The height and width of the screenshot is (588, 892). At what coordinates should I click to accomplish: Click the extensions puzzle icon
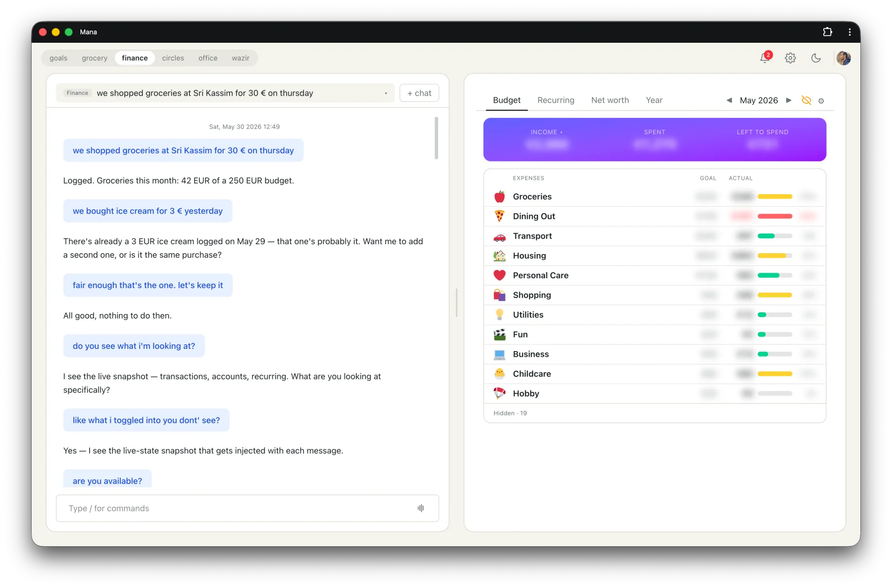tap(827, 32)
